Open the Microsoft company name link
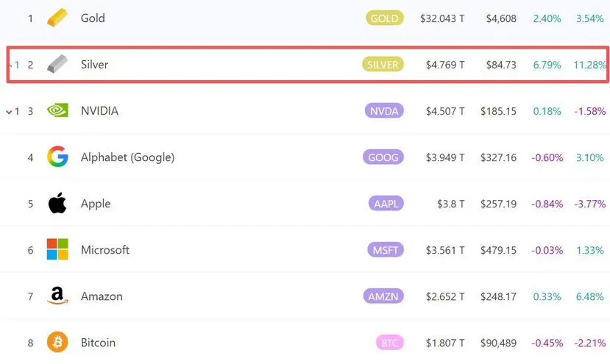 click(x=105, y=250)
